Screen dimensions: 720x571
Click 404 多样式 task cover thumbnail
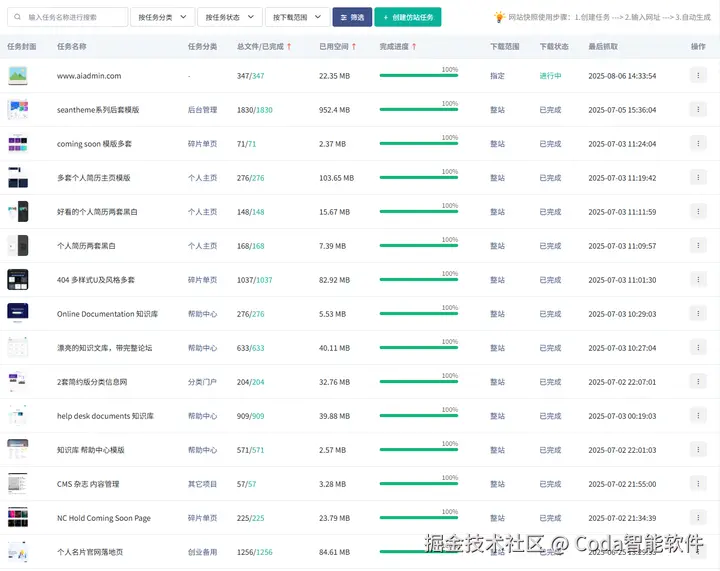[x=18, y=279]
